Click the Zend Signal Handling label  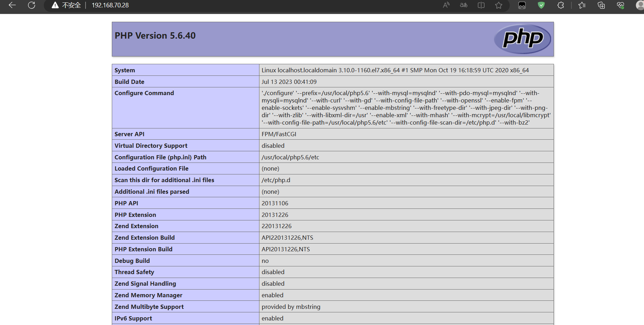click(145, 284)
